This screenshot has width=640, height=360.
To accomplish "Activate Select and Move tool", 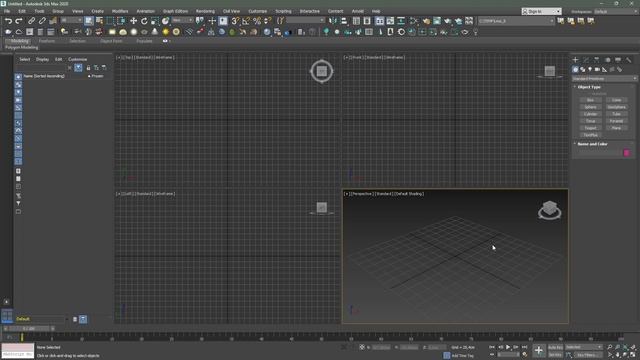I will [x=133, y=21].
